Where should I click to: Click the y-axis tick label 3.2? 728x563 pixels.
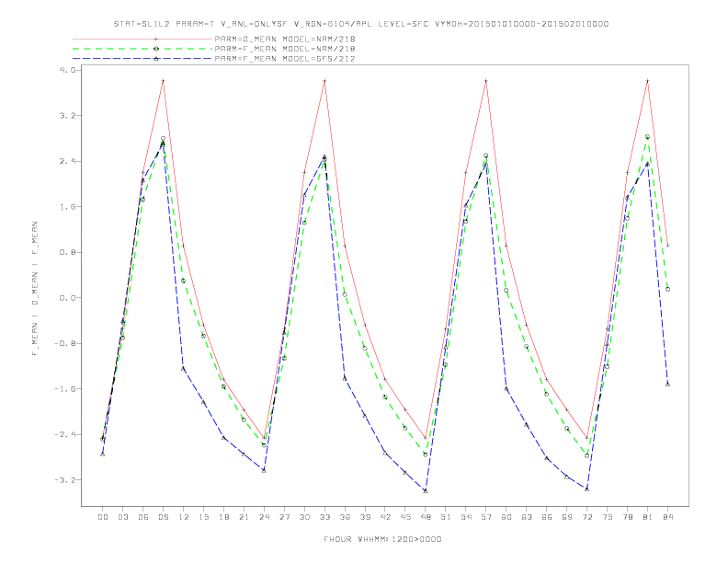68,115
